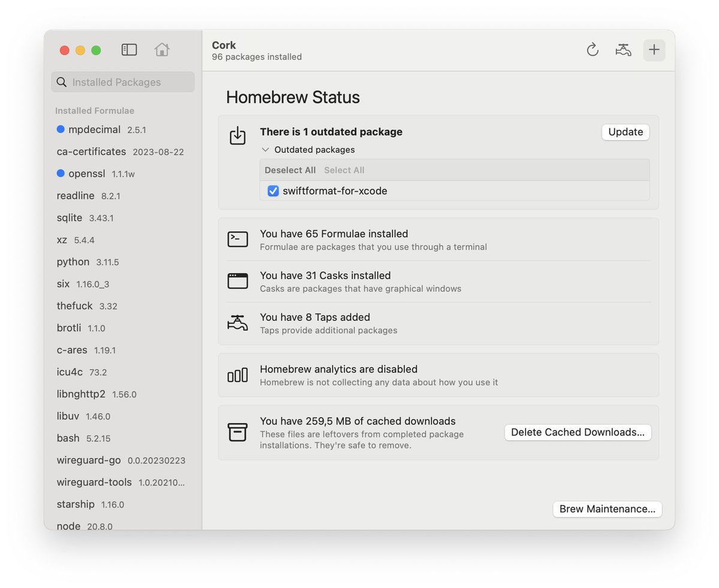The width and height of the screenshot is (719, 588).
Task: Click the Update button
Action: [626, 132]
